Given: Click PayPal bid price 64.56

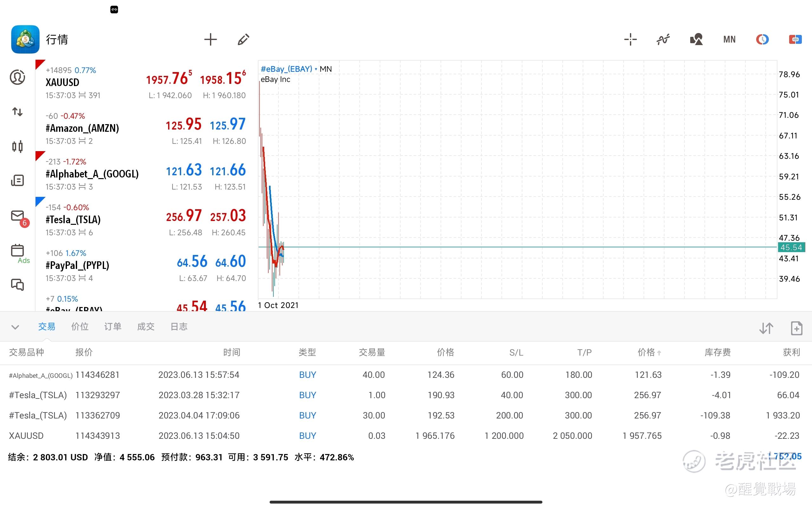Looking at the screenshot, I should [x=192, y=261].
